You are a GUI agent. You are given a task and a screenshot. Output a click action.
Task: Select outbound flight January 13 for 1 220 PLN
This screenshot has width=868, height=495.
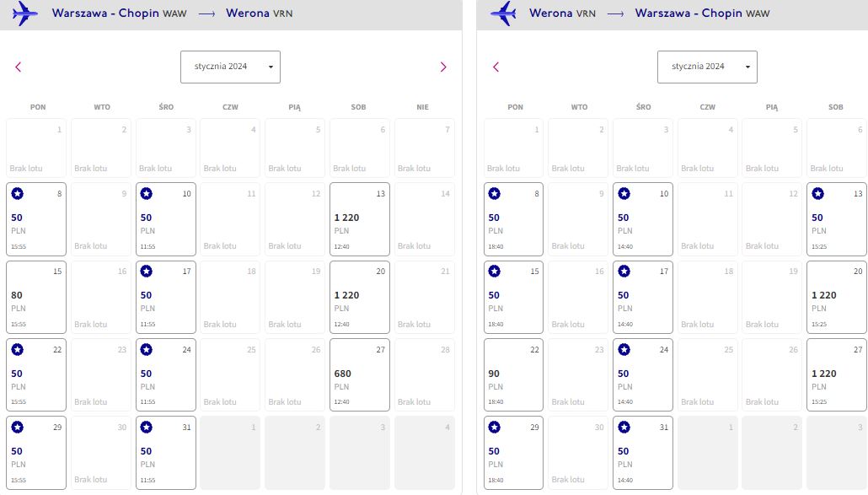pyautogui.click(x=360, y=219)
